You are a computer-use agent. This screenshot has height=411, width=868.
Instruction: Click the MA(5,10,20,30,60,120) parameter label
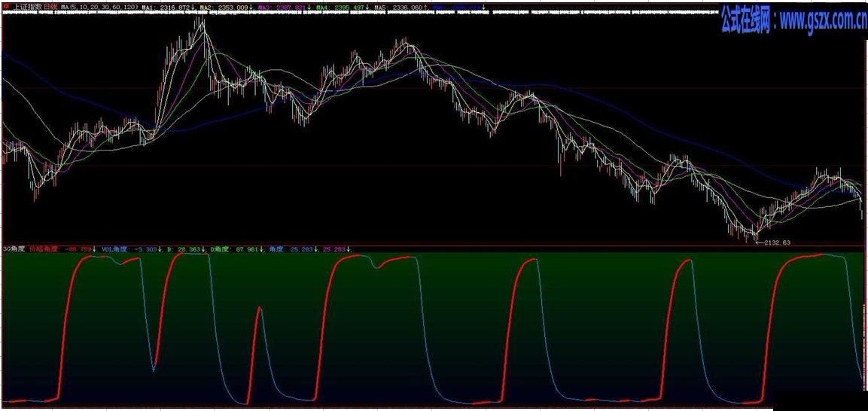99,7
